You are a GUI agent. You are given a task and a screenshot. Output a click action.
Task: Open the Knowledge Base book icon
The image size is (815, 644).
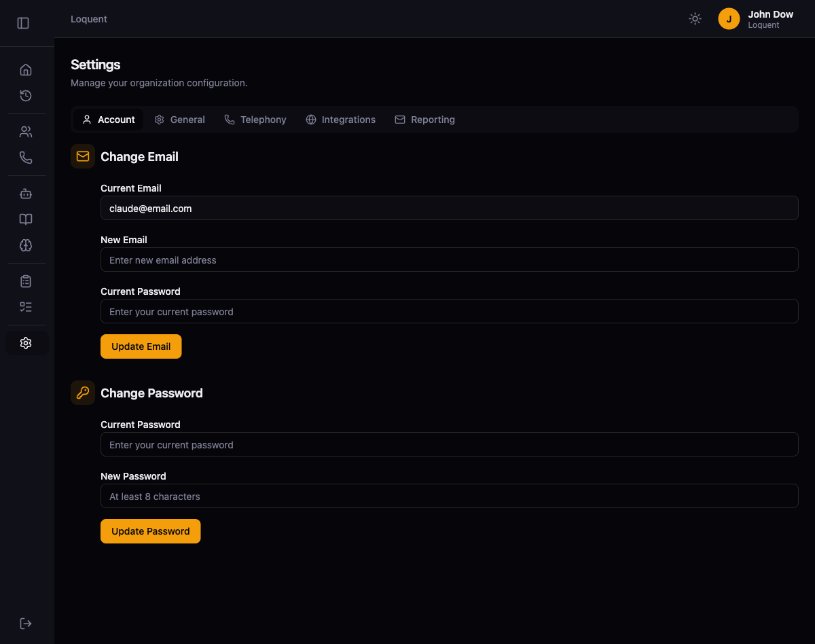(x=26, y=219)
